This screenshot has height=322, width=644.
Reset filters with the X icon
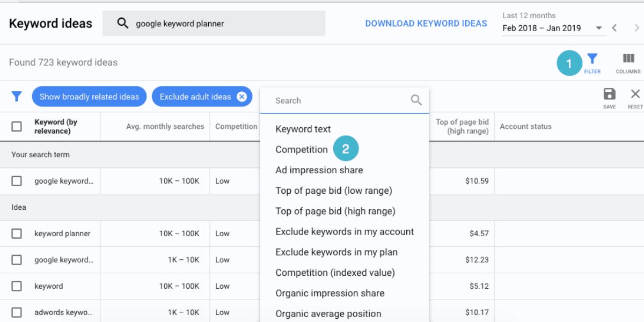tap(635, 94)
